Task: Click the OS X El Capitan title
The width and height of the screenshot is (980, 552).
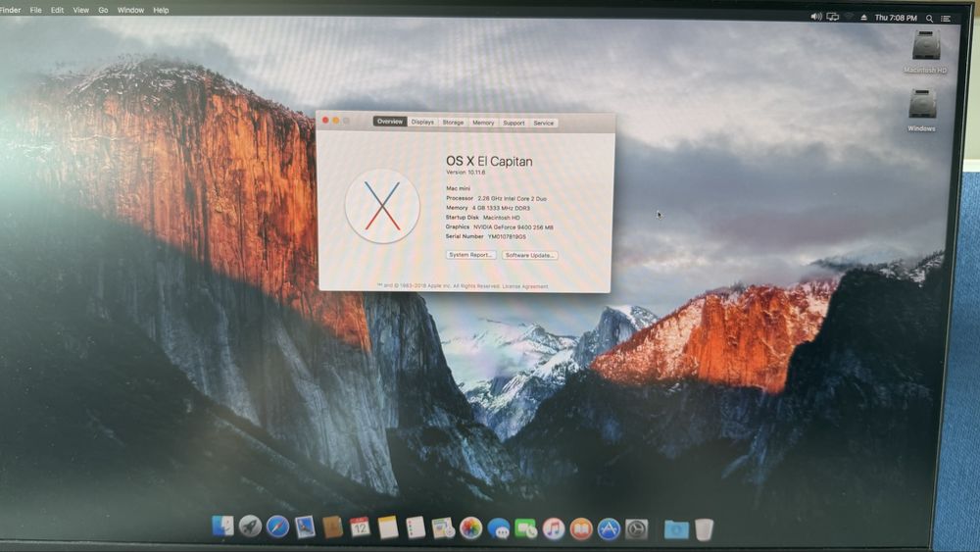Action: point(489,161)
